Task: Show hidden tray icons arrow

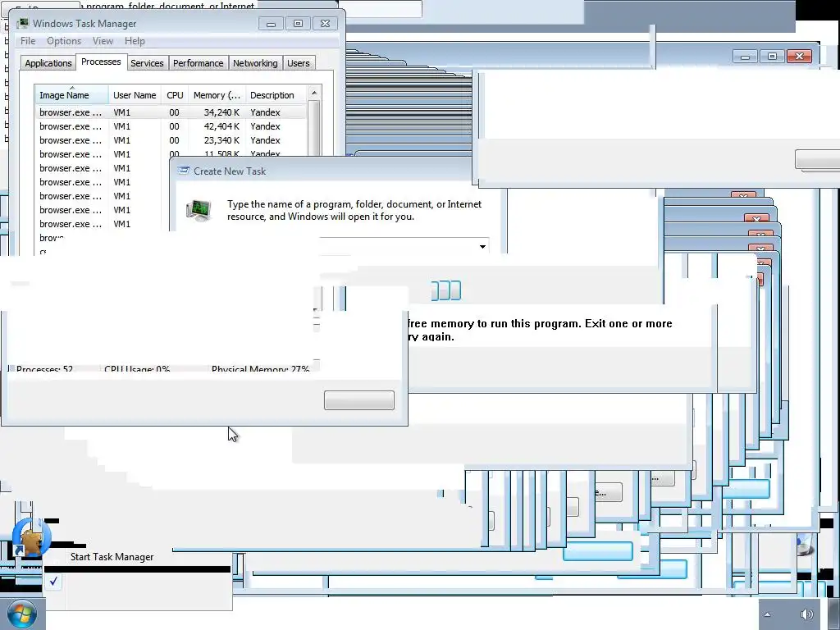Action: pos(767,614)
